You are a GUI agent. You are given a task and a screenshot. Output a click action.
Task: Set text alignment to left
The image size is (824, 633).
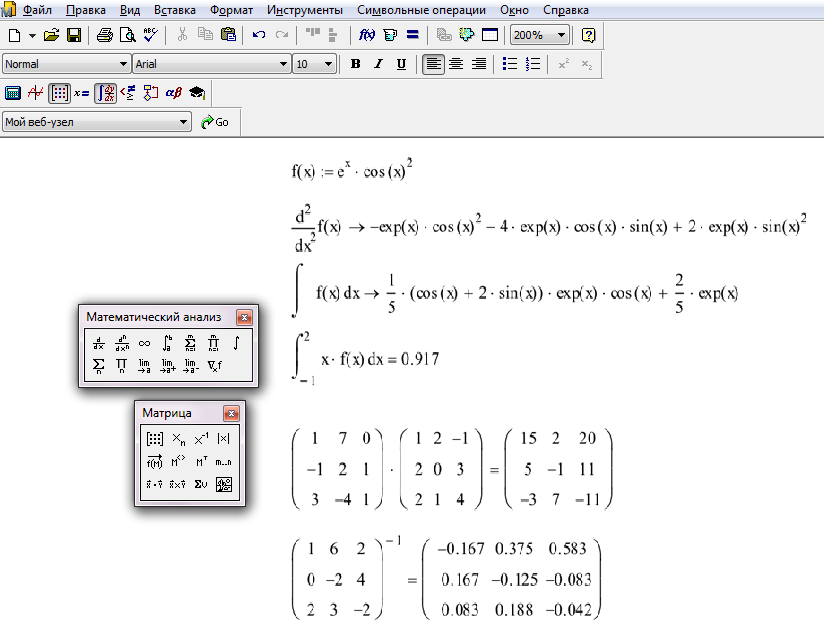click(x=433, y=64)
